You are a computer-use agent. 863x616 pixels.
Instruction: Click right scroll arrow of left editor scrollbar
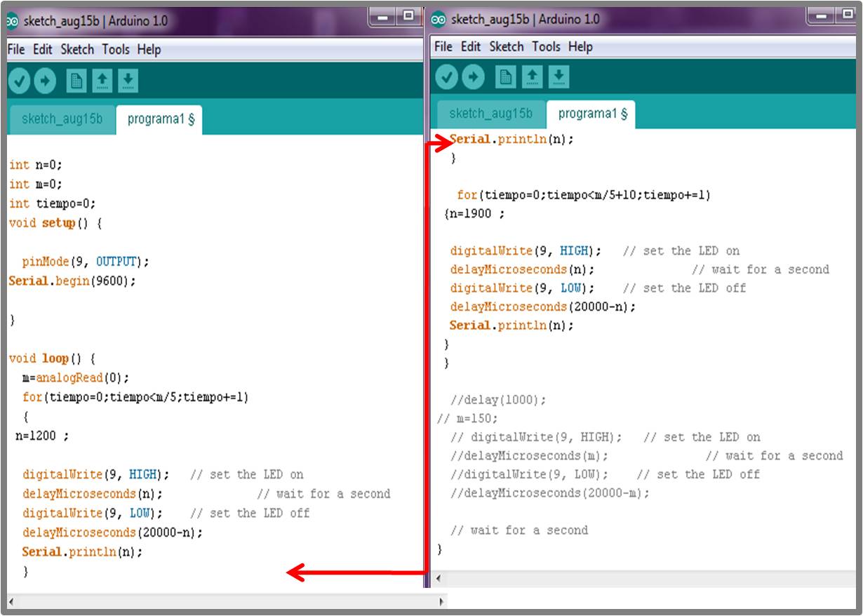(x=441, y=602)
